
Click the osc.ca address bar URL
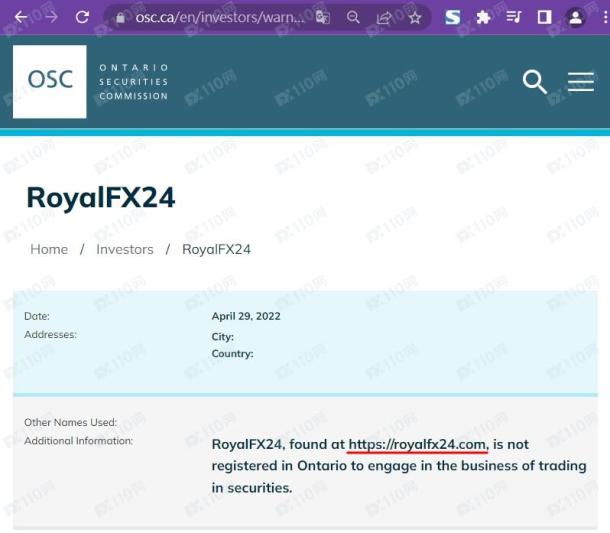click(220, 18)
